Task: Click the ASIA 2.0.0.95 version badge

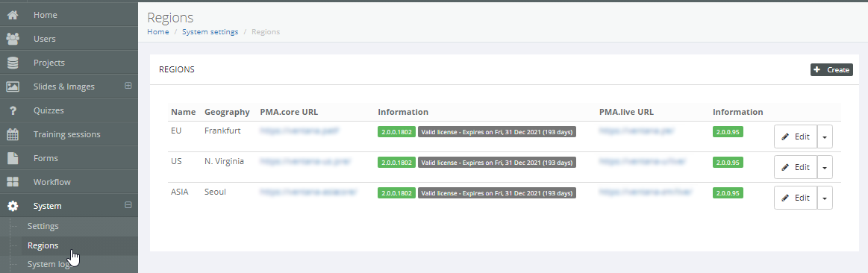Action: [728, 192]
